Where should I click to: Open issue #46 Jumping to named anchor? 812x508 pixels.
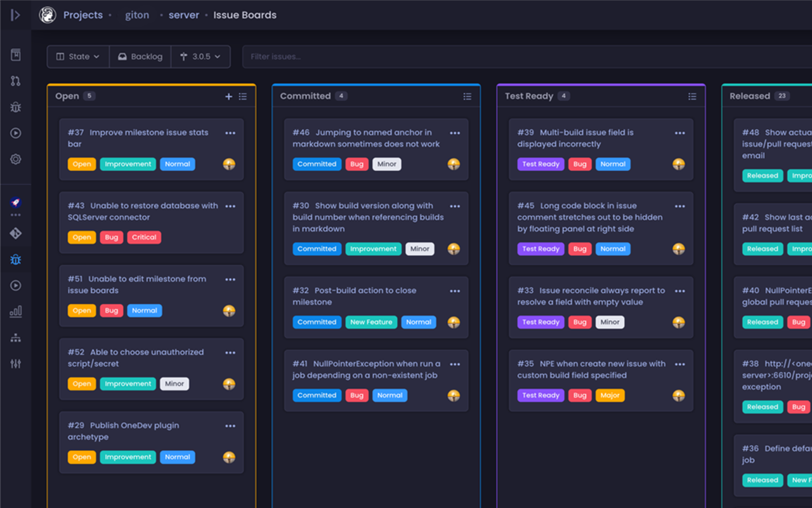click(366, 138)
